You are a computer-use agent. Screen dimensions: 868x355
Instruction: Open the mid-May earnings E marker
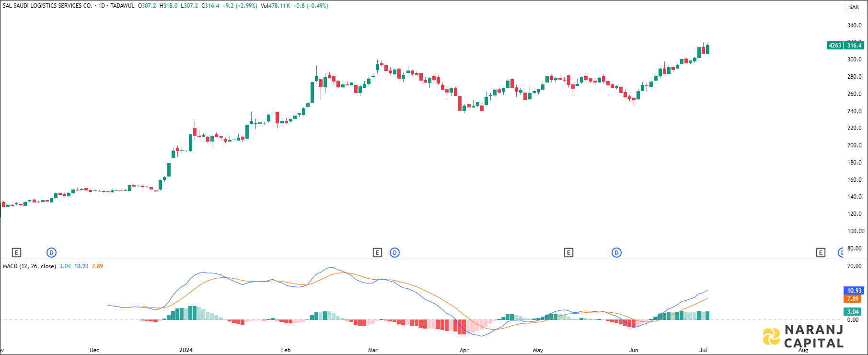(x=568, y=252)
